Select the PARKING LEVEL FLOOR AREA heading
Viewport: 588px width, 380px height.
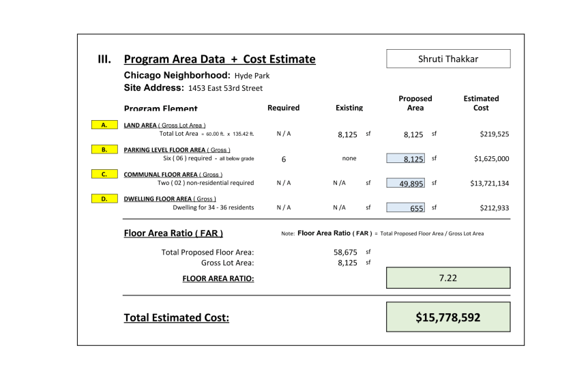click(x=177, y=150)
